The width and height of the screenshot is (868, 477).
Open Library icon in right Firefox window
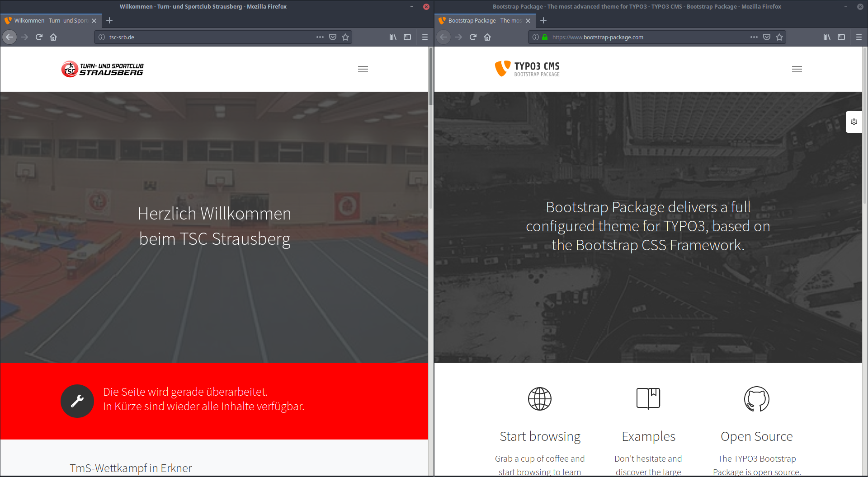[826, 37]
